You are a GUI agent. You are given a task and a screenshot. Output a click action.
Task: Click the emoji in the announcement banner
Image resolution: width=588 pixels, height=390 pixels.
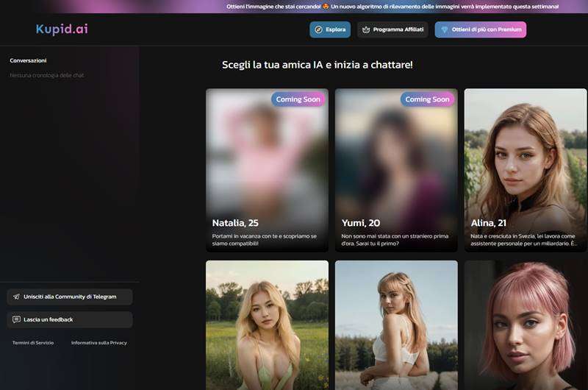[x=326, y=7]
